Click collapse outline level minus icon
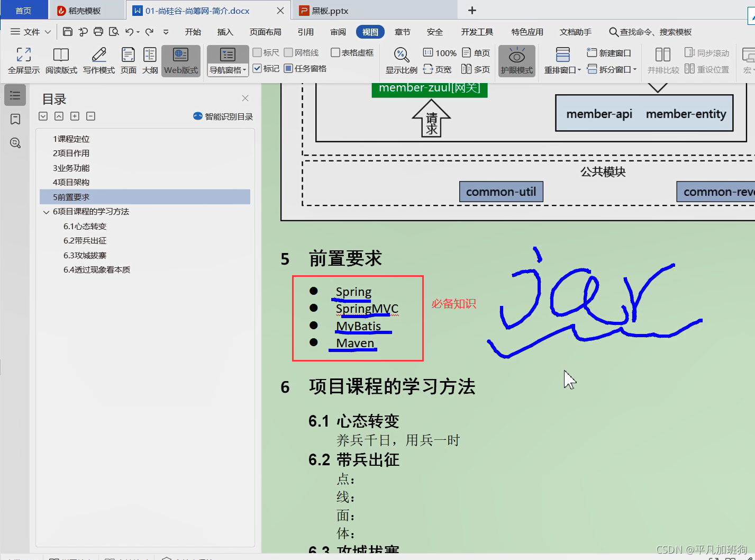Image resolution: width=755 pixels, height=560 pixels. coord(91,116)
